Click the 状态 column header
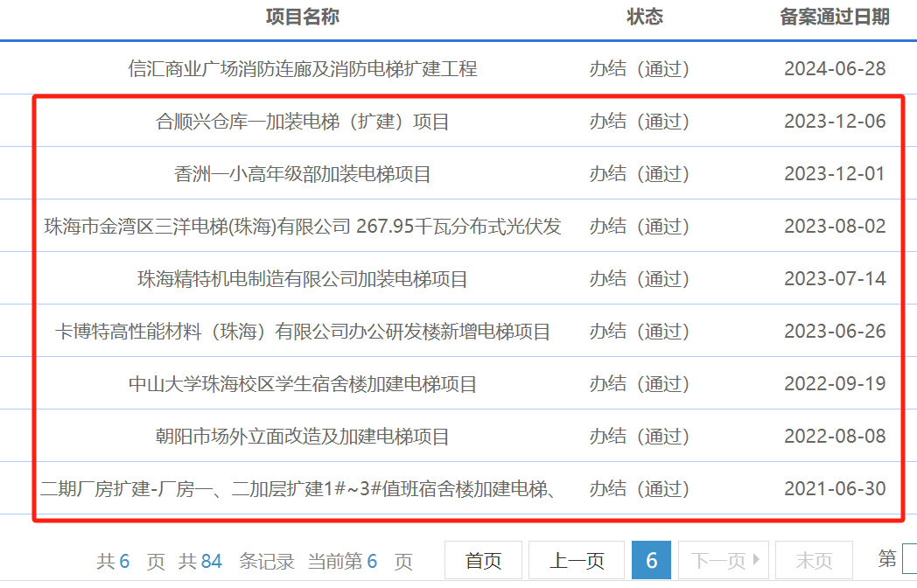The image size is (917, 588). click(x=645, y=17)
